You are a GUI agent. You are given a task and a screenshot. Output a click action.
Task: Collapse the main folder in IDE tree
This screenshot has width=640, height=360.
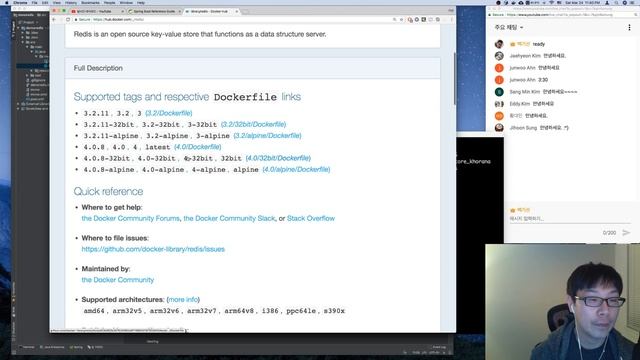28,47
